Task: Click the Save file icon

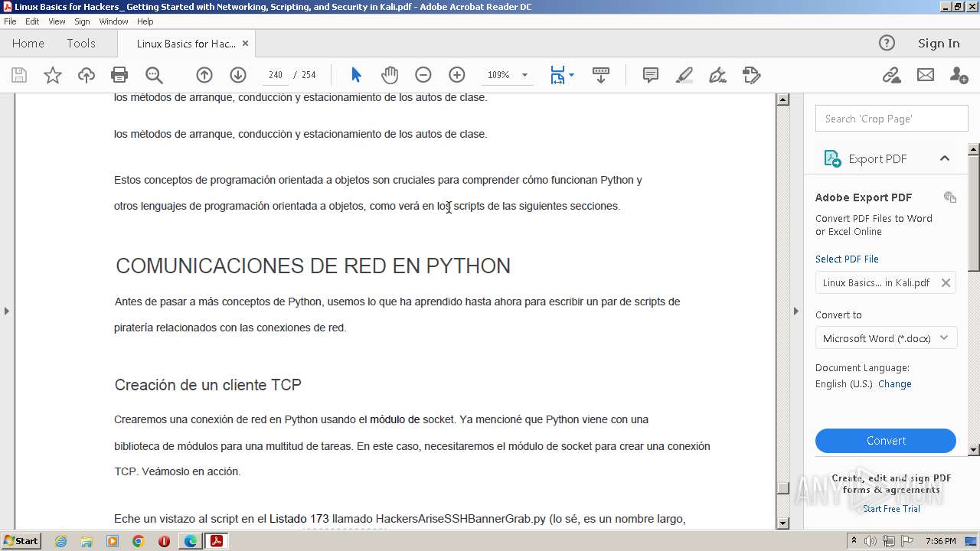Action: 19,75
